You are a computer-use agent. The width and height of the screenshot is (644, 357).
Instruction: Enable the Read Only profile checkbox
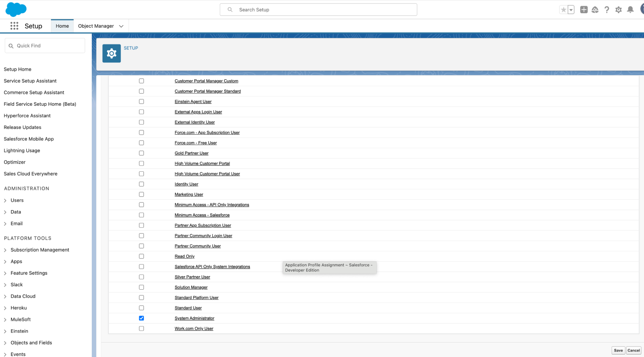pyautogui.click(x=141, y=256)
